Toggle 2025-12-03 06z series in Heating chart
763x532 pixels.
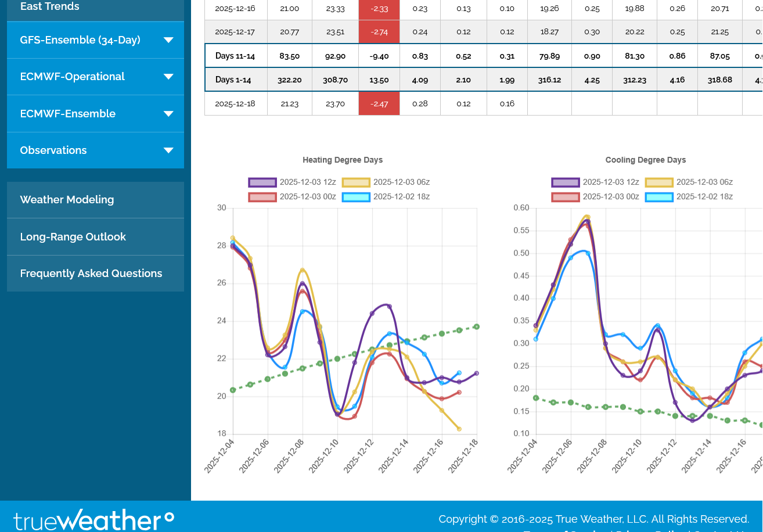374,182
